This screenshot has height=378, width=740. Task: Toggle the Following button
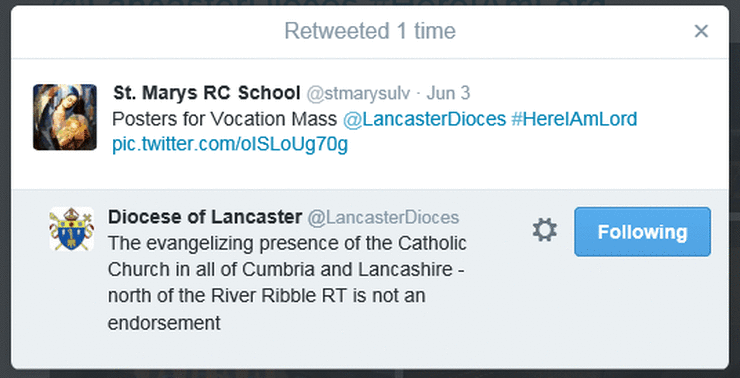[x=642, y=232]
